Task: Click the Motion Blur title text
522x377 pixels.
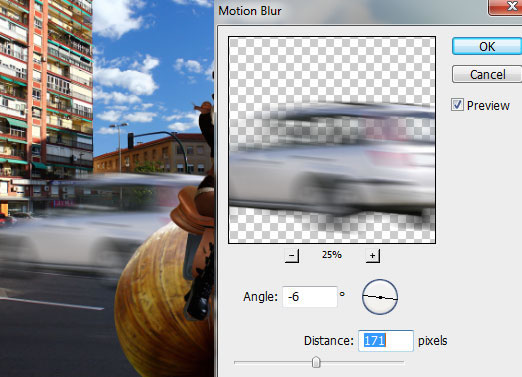Action: click(x=250, y=11)
